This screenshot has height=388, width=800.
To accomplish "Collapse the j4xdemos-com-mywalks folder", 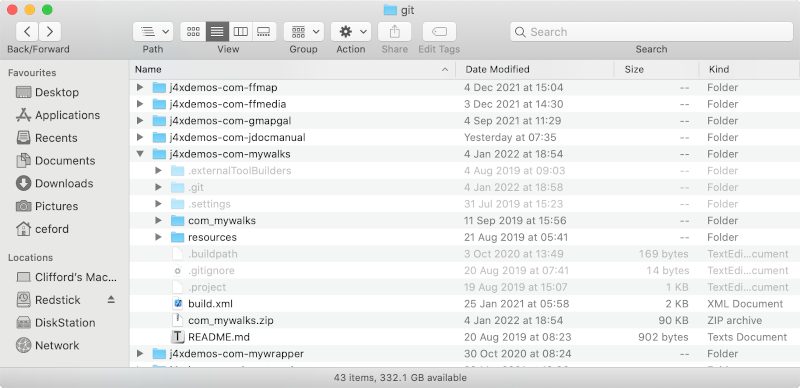I will pos(140,154).
